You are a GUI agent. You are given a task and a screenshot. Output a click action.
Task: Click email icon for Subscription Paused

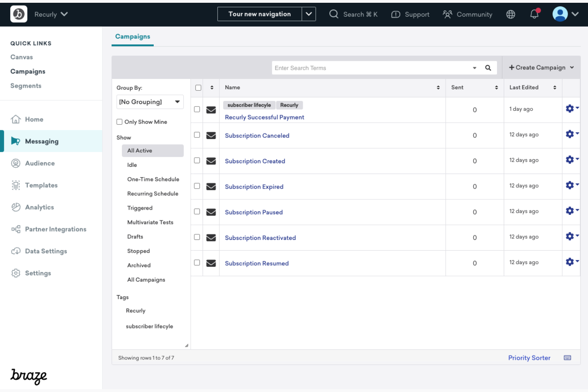tap(211, 212)
